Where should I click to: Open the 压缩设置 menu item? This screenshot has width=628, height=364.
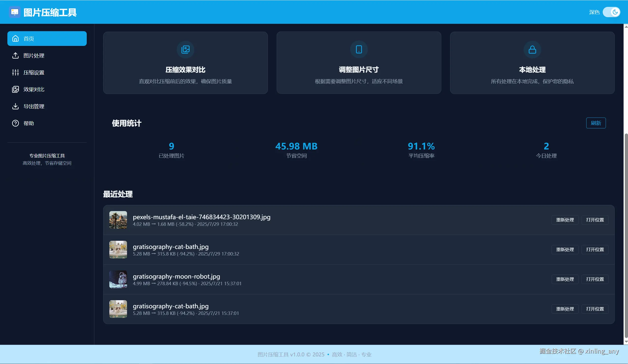[34, 72]
